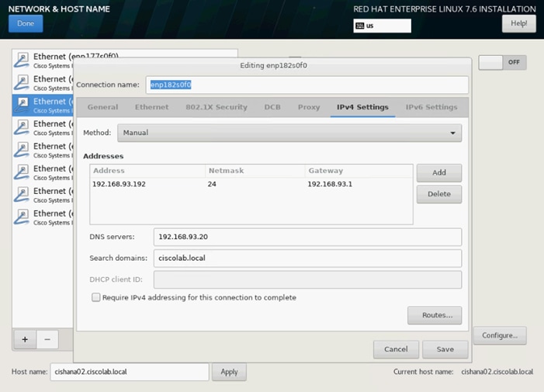Viewport: 544px width, 392px height.
Task: Click the first Ethernet adapter icon in list
Action: pos(22,61)
